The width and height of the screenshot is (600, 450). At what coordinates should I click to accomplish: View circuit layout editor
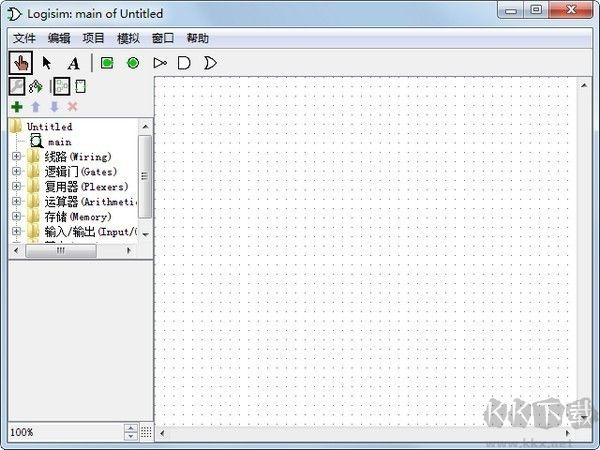62,86
